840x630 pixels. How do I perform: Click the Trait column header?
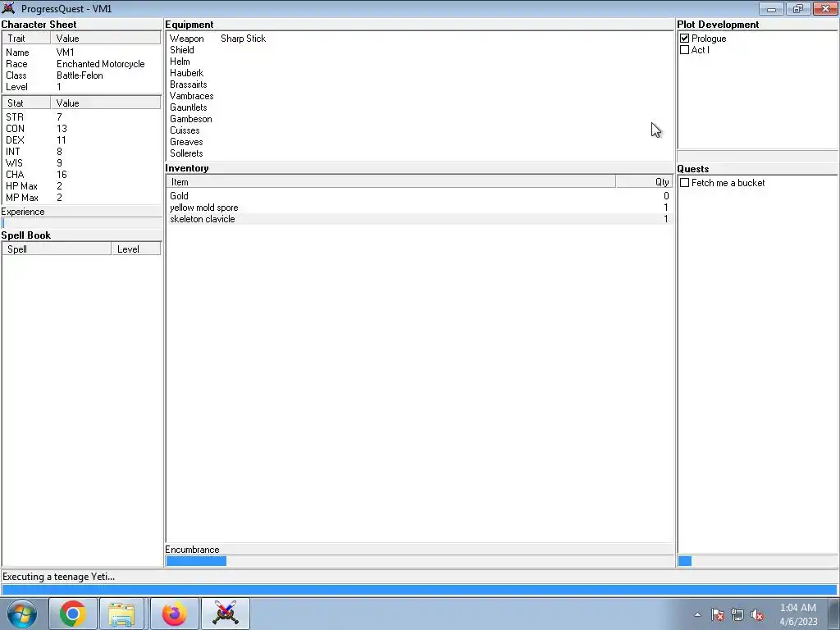pyautogui.click(x=26, y=38)
